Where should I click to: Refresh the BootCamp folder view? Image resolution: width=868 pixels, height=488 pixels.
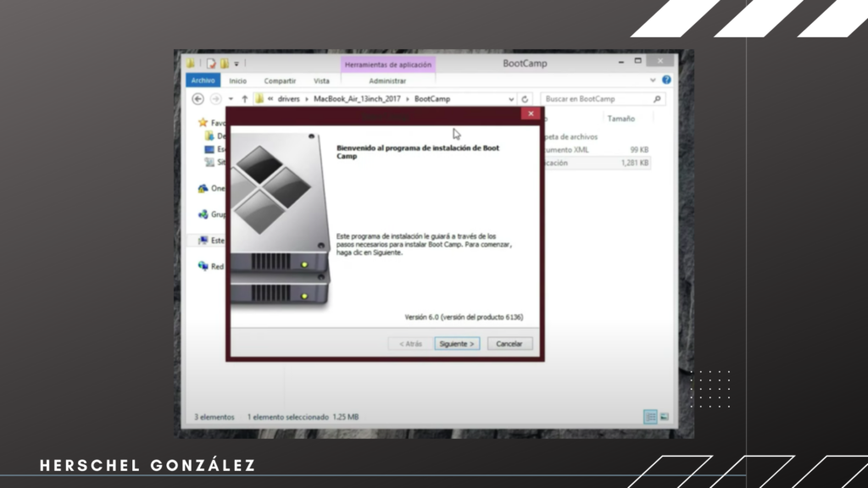[x=525, y=99]
